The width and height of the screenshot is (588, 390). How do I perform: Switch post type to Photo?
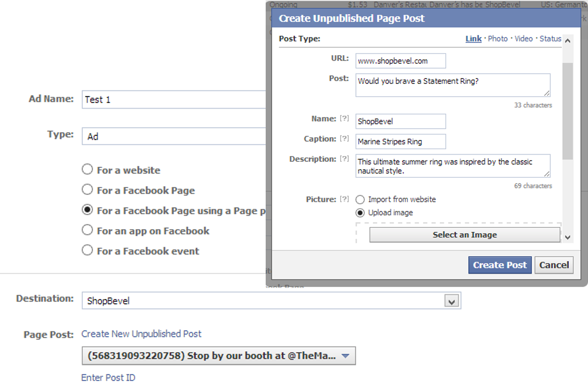coord(498,39)
